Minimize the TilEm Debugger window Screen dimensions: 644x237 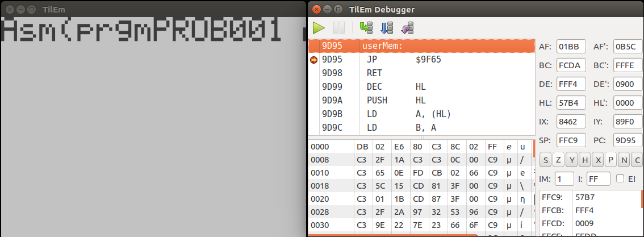click(x=327, y=9)
